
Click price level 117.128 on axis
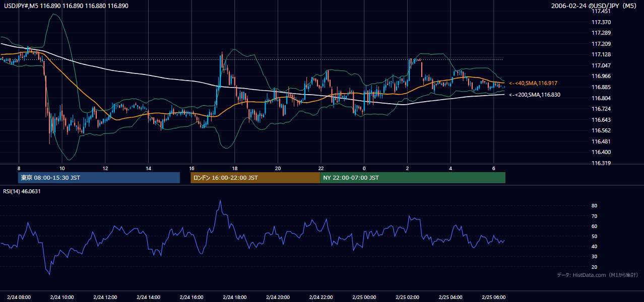click(x=601, y=55)
